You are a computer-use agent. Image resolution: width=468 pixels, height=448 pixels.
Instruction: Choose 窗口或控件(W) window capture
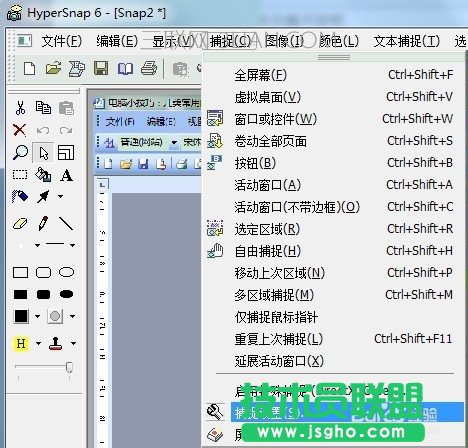pyautogui.click(x=334, y=119)
